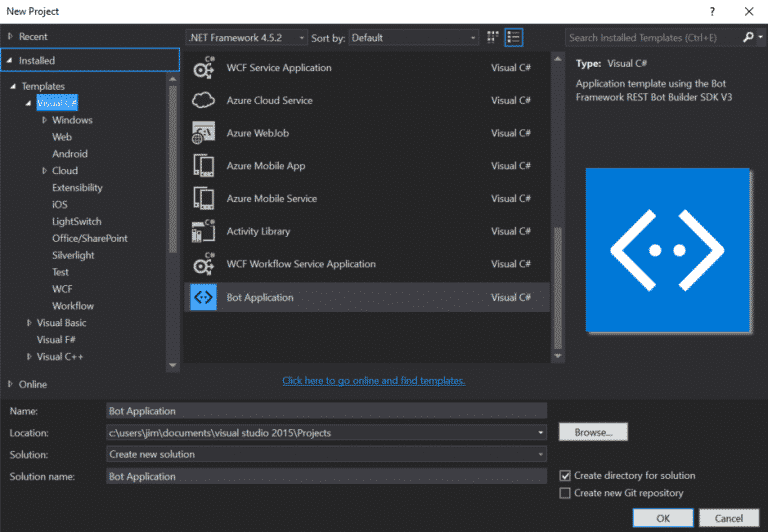The height and width of the screenshot is (532, 768).
Task: Click the Bot Application template icon
Action: coord(203,297)
